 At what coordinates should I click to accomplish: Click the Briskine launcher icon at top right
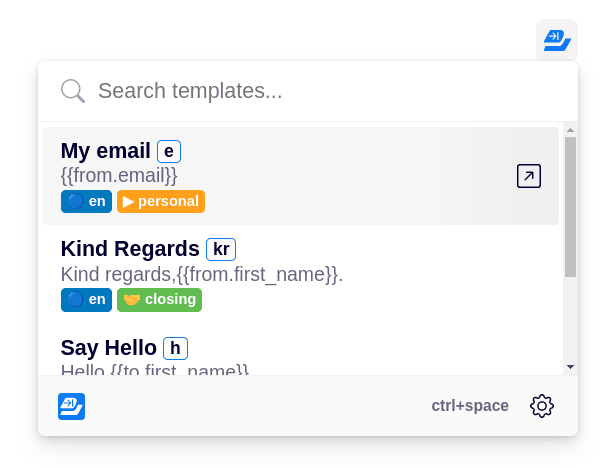click(557, 40)
